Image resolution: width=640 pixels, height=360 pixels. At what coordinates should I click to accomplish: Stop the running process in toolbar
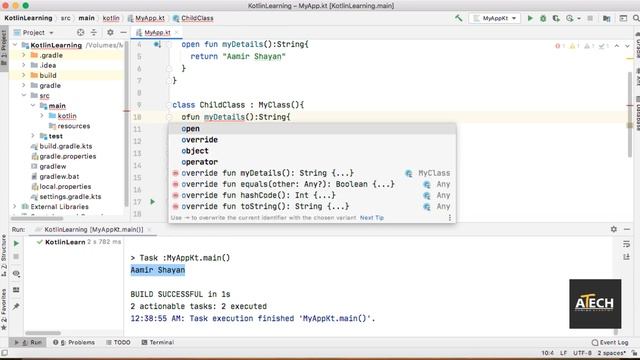click(x=590, y=18)
